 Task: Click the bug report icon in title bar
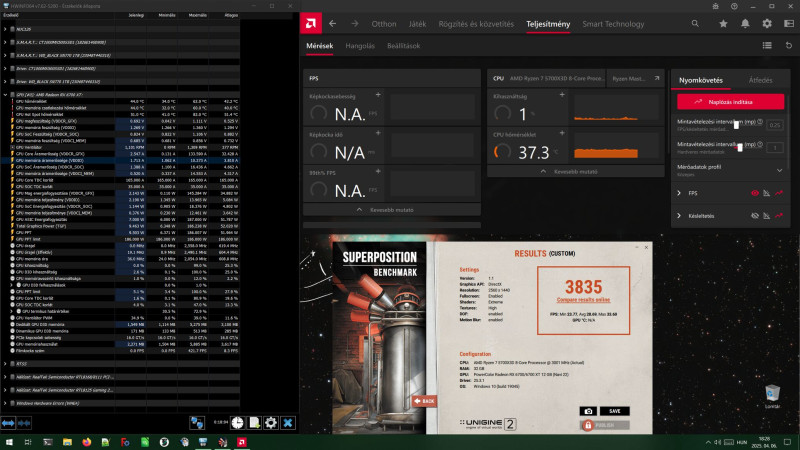point(715,6)
